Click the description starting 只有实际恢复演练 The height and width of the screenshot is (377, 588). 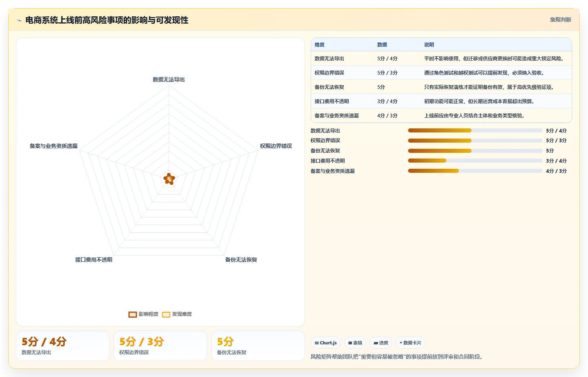point(489,87)
